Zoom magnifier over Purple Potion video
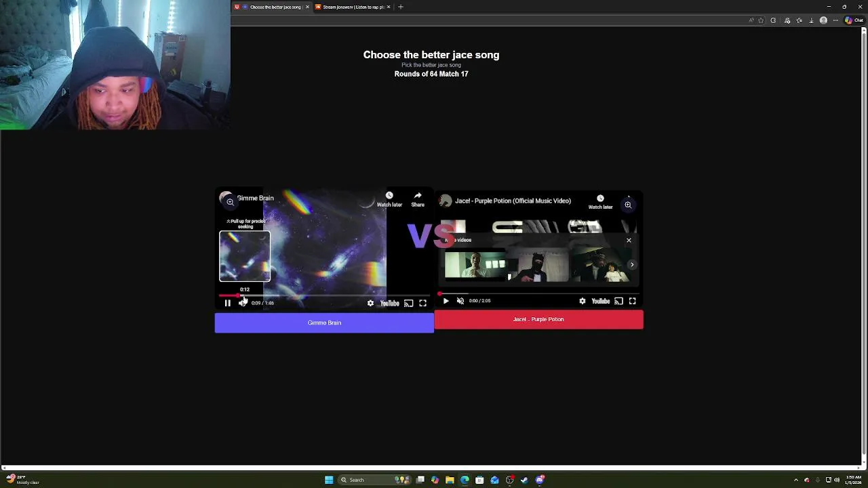This screenshot has height=488, width=868. 628,205
